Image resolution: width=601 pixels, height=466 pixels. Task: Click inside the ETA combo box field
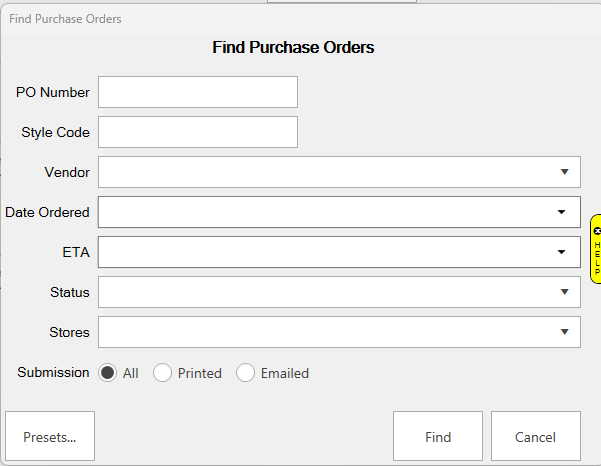coord(320,252)
